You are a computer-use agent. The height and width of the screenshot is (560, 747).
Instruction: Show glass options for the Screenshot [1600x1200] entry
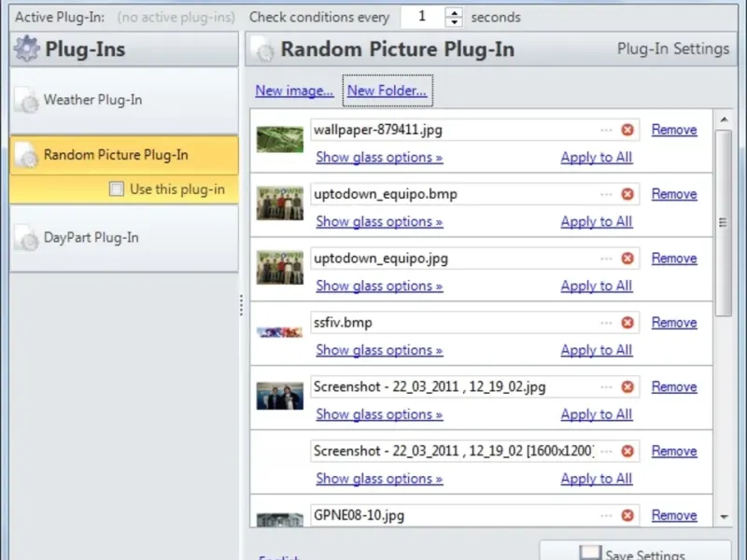379,479
